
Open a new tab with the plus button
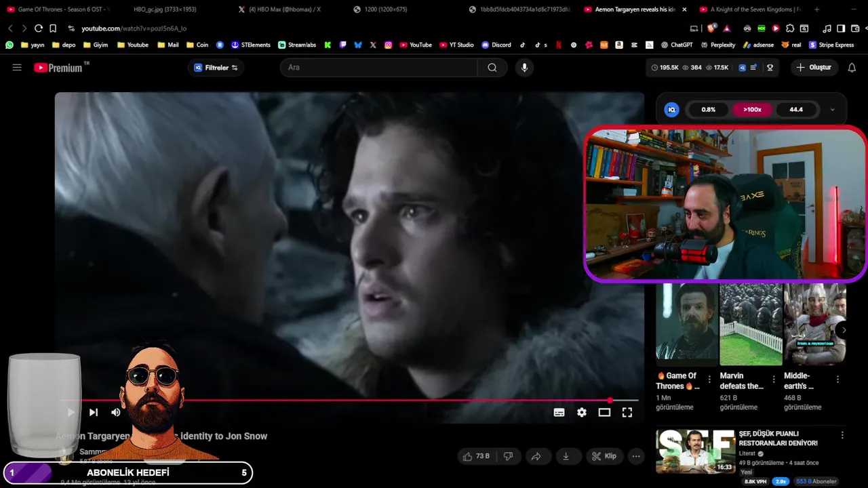816,9
